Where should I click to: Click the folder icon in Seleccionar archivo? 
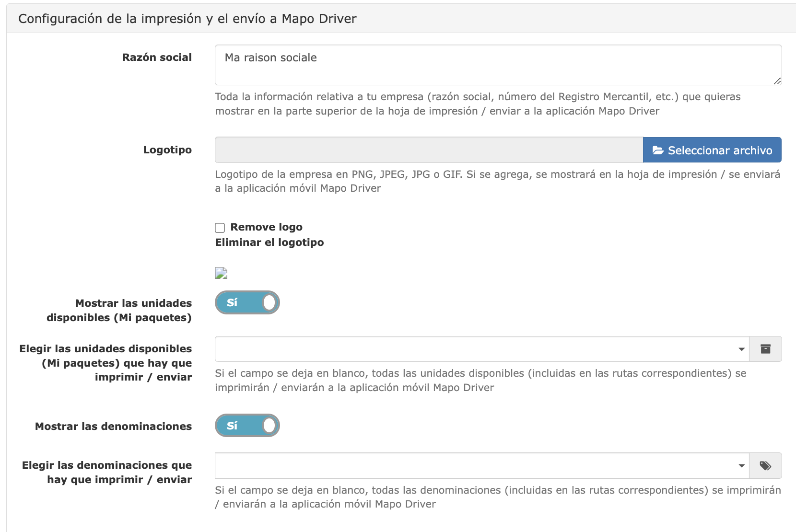(x=658, y=150)
